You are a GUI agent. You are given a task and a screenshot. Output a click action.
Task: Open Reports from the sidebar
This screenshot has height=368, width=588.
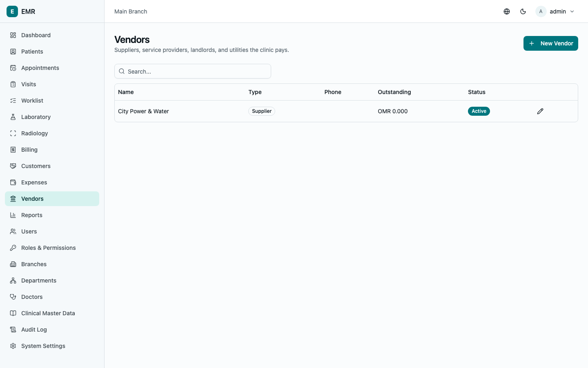tap(52, 215)
